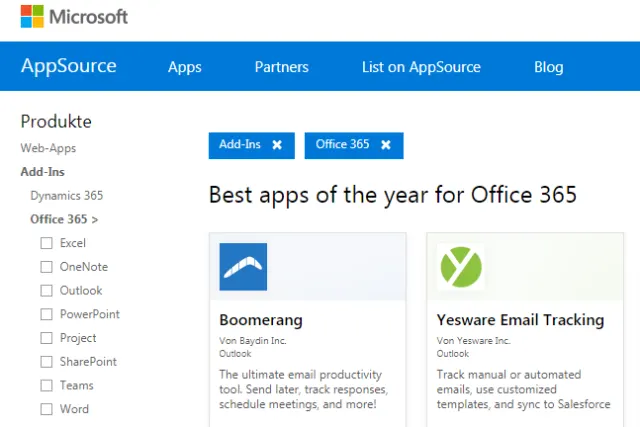The image size is (640, 427).
Task: Go to the Partners menu item
Action: click(x=281, y=67)
